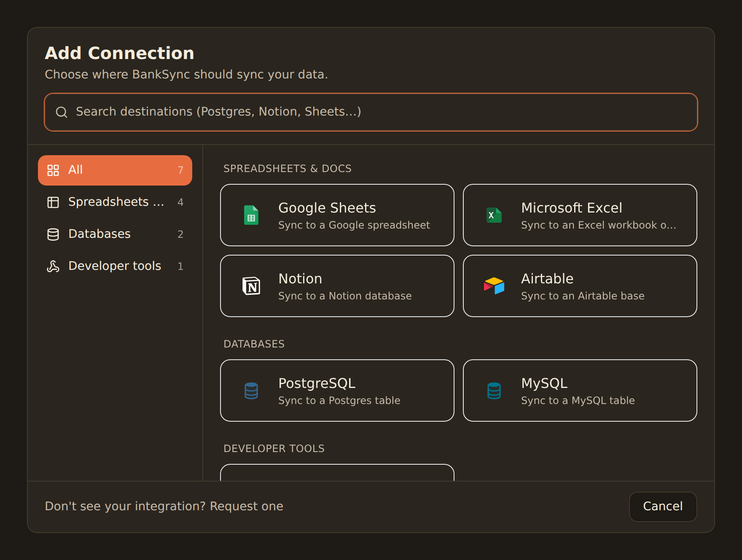Choose the Notion destination card
742x560 pixels.
pos(337,286)
